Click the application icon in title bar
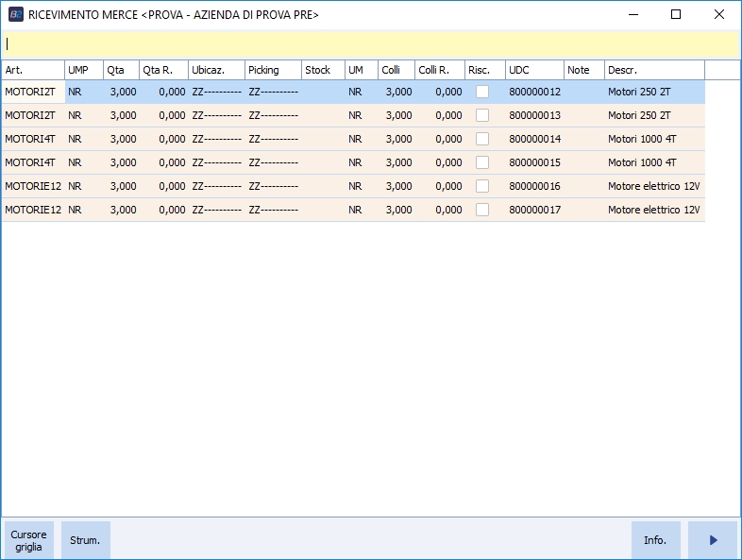Screen dimensions: 742x560 [x=15, y=14]
